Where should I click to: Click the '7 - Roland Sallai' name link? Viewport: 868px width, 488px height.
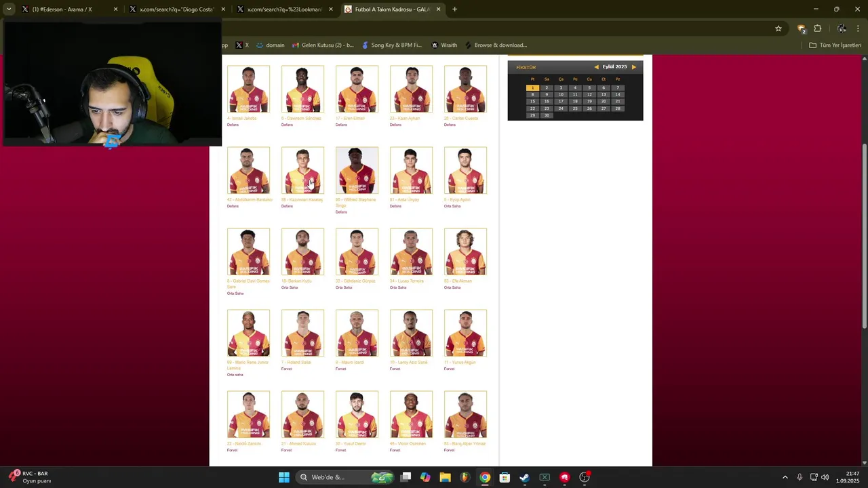click(x=296, y=363)
